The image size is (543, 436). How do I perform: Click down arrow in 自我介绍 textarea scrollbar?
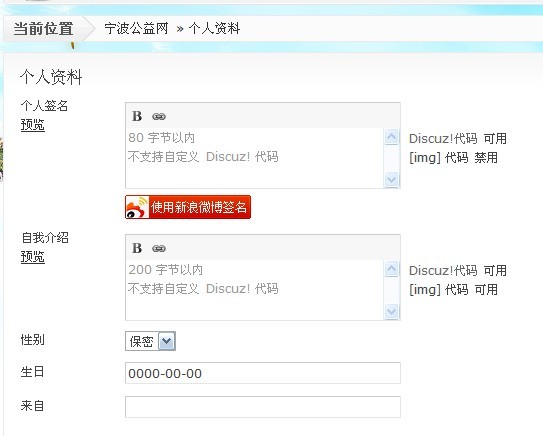(391, 312)
